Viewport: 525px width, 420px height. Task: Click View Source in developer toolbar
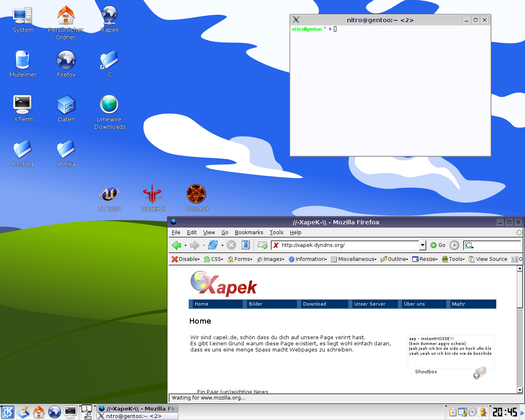(488, 259)
